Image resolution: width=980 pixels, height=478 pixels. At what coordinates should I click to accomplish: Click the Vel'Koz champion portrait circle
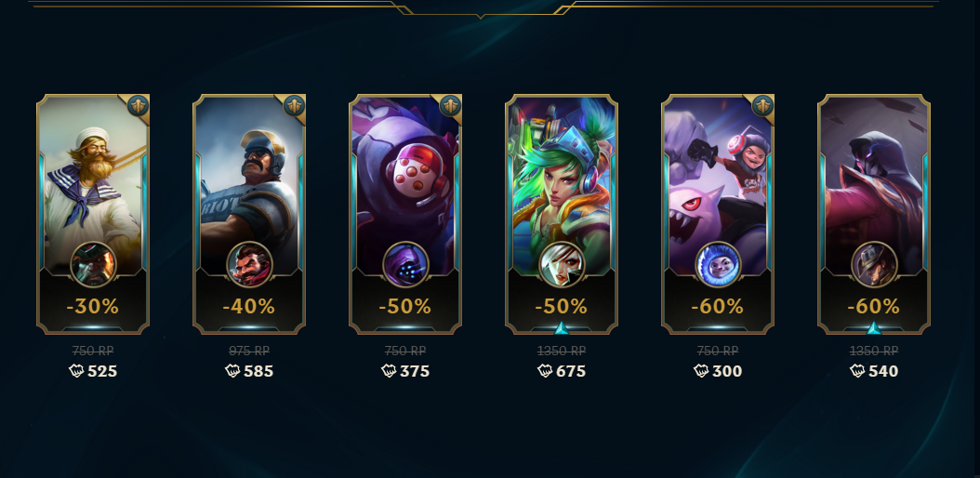(x=405, y=264)
